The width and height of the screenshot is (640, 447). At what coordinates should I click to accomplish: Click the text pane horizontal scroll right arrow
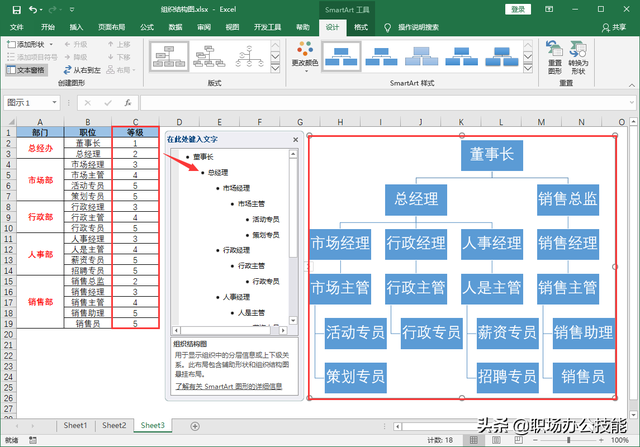[x=283, y=330]
